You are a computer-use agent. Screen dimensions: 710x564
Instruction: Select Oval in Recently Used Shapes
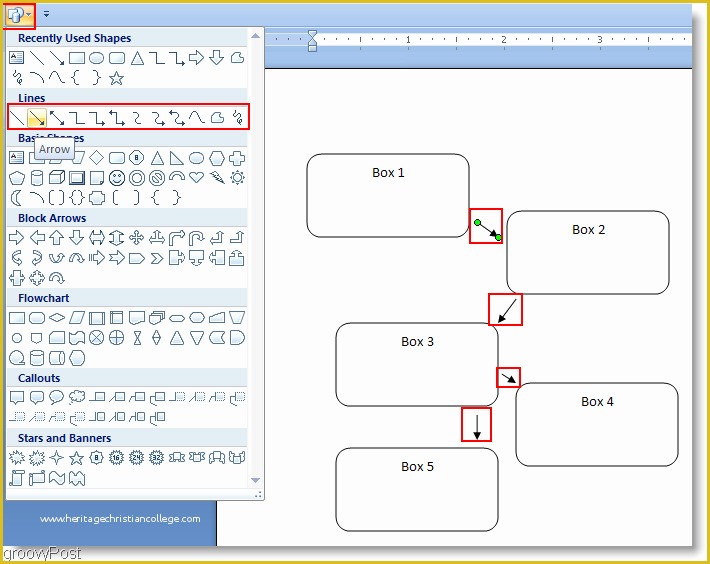coord(96,58)
